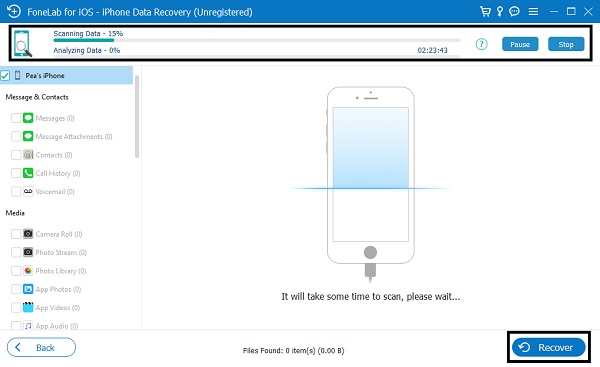Viewport: 600px width, 367px height.
Task: Enable the Contacts checkbox
Action: 16,155
